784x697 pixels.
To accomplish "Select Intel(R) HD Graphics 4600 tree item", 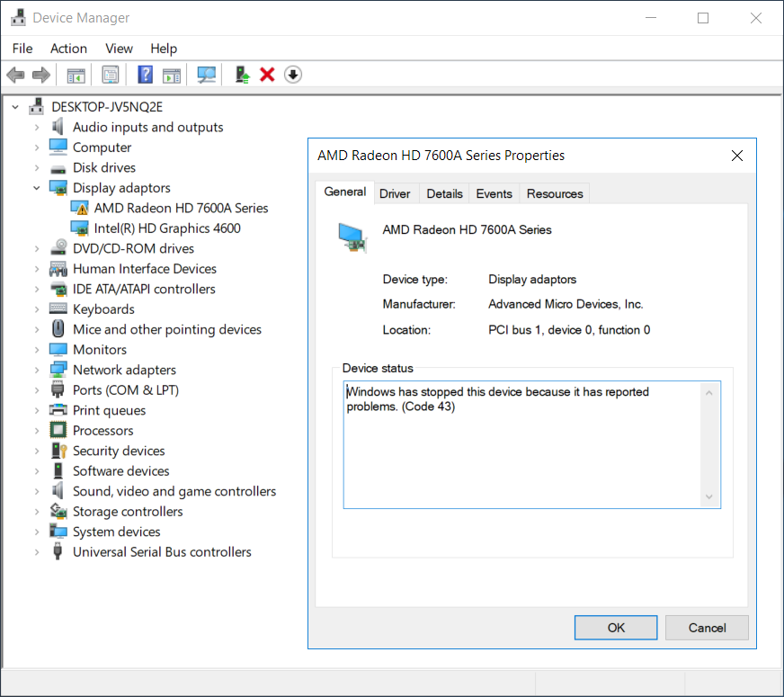I will coord(167,228).
